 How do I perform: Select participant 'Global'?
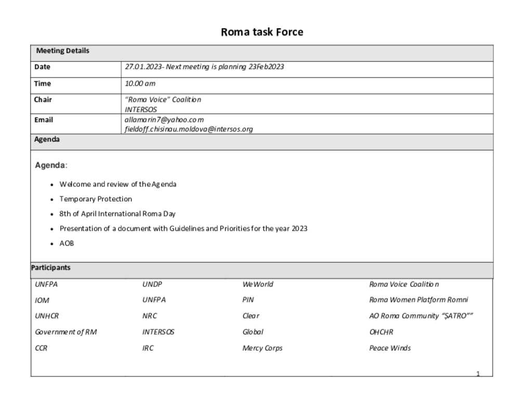pos(253,332)
